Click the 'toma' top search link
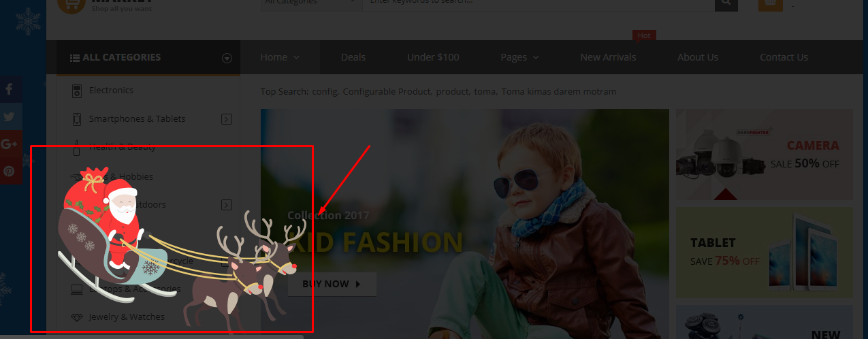 click(x=485, y=91)
